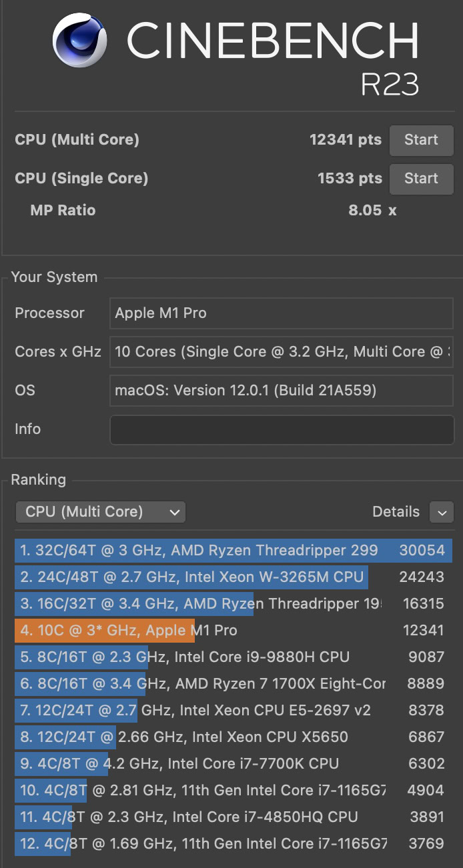Click the Cores x GHz field

tap(282, 352)
